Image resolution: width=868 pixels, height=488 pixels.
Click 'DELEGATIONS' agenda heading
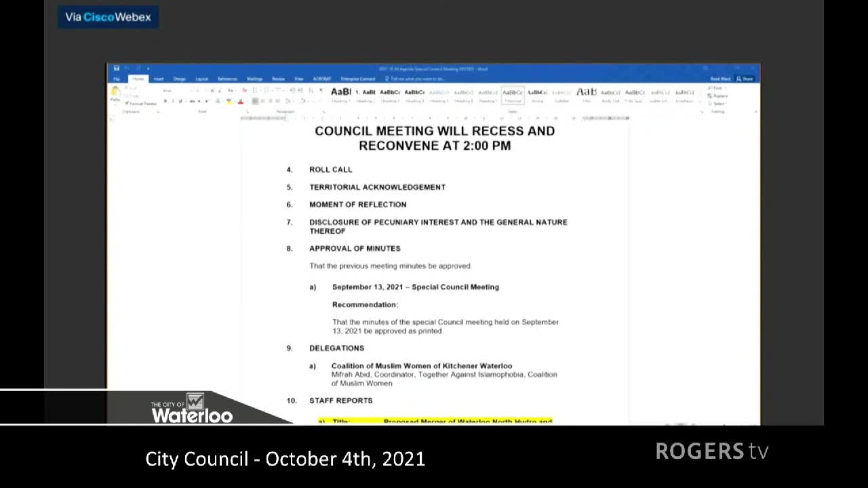coord(337,348)
